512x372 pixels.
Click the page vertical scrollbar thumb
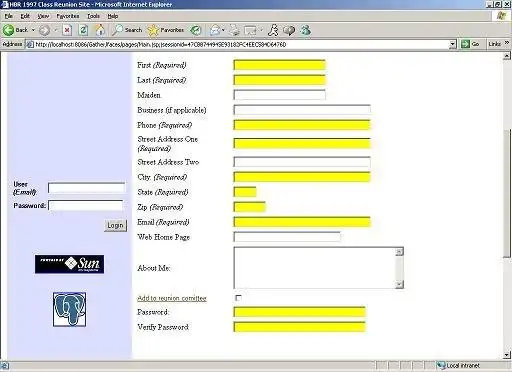click(x=507, y=193)
